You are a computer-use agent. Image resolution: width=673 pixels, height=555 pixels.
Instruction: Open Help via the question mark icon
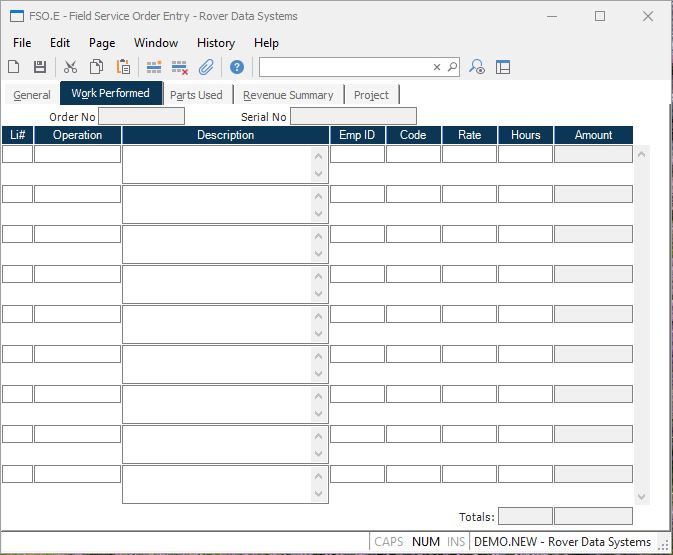point(237,67)
